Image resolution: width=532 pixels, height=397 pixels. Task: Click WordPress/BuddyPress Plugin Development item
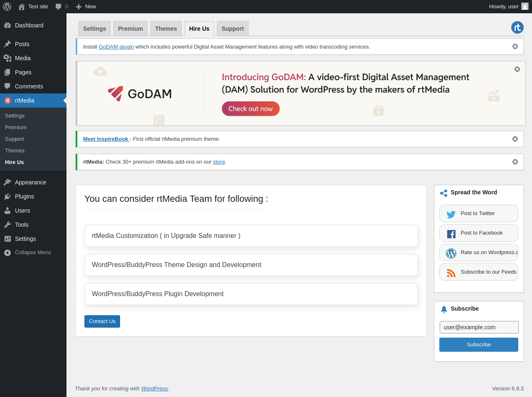point(251,294)
